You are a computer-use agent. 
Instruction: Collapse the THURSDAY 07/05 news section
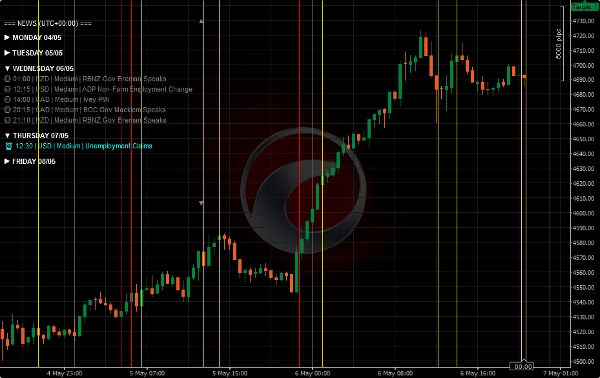tap(7, 135)
